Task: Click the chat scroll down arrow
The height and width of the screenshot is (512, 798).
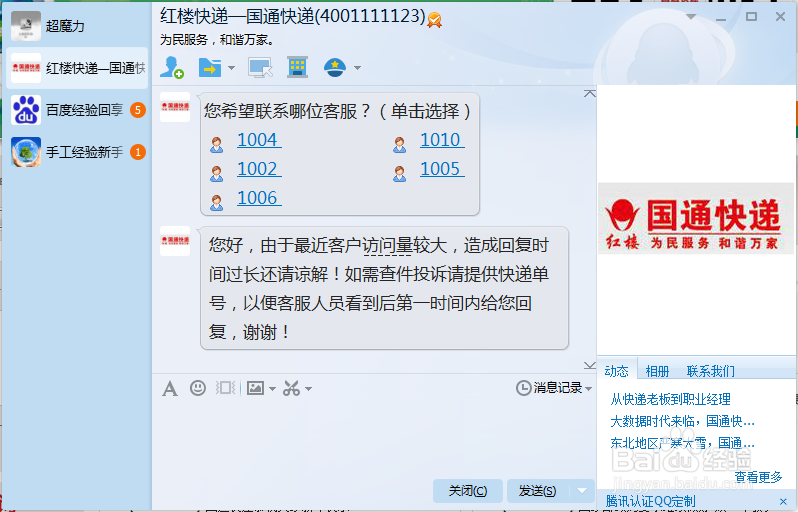Action: point(590,365)
